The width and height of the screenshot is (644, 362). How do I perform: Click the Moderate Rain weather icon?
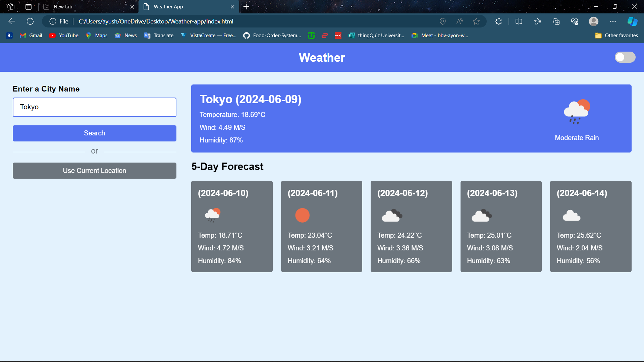click(577, 112)
